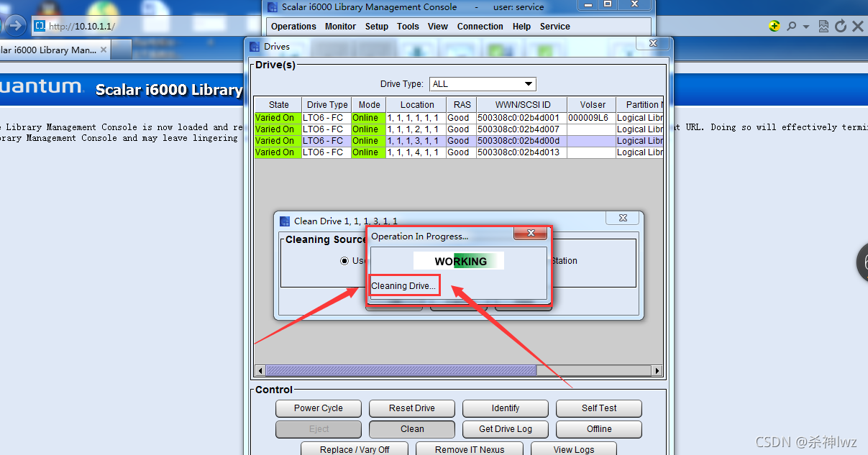Click the scrollbar left arrow in Drives window
The height and width of the screenshot is (455, 868).
pos(260,371)
